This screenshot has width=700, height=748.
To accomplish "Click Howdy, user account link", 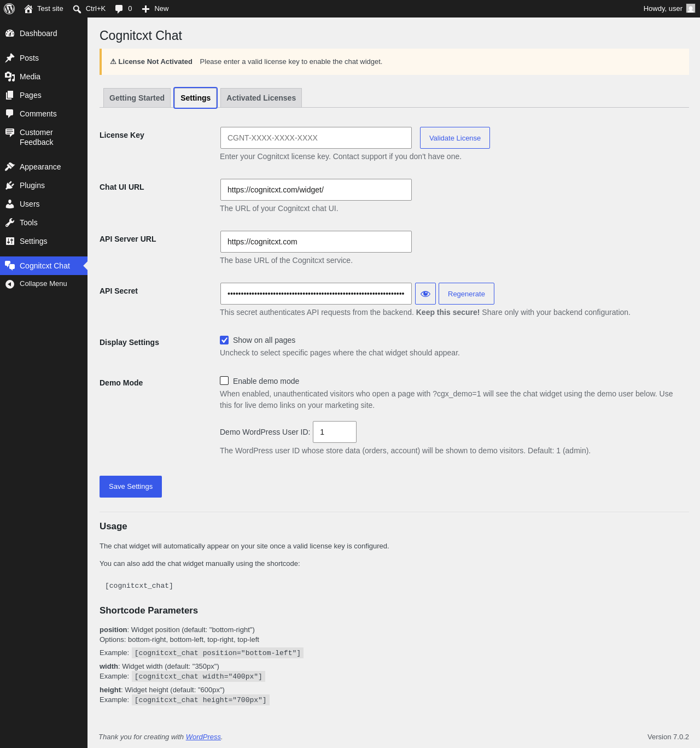I will point(669,9).
